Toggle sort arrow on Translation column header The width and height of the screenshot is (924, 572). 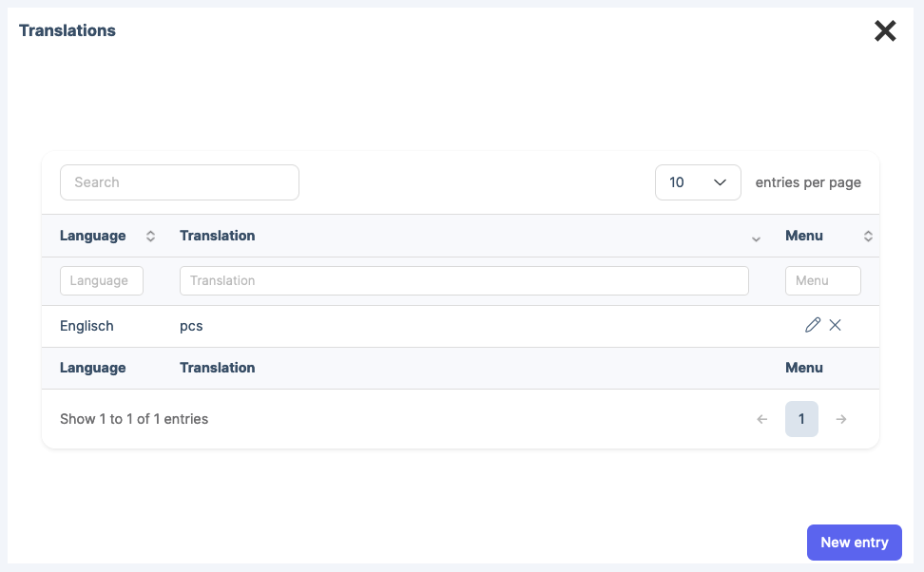pos(756,238)
